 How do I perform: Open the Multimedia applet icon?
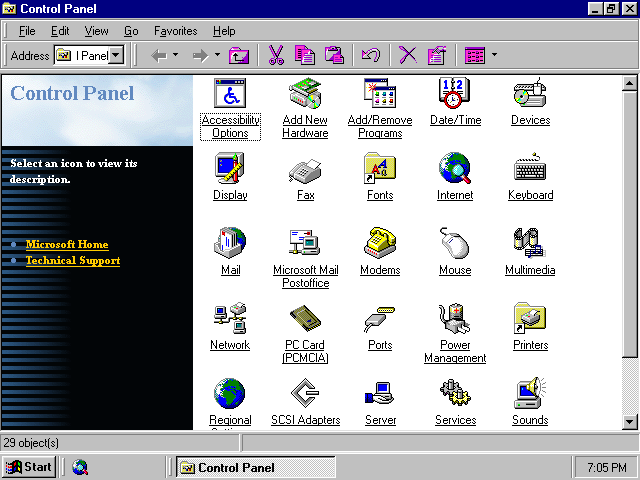[x=529, y=244]
